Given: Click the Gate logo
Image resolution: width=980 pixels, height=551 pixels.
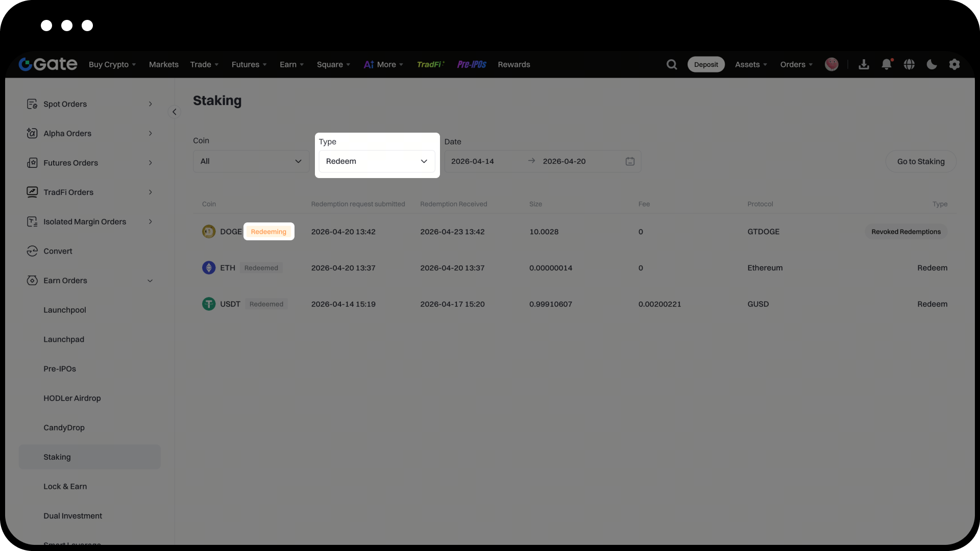Looking at the screenshot, I should [48, 64].
